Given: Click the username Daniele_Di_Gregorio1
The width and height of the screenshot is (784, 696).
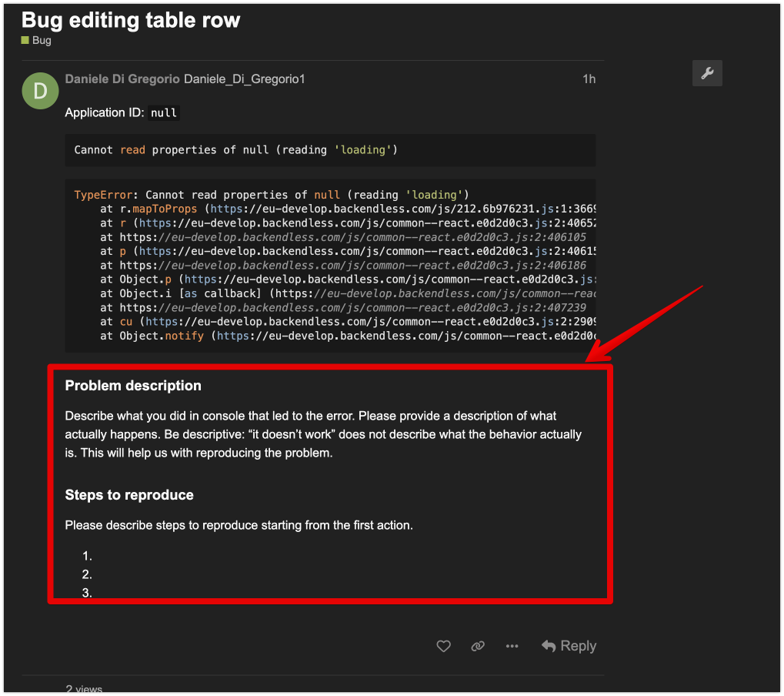Looking at the screenshot, I should pyautogui.click(x=245, y=79).
